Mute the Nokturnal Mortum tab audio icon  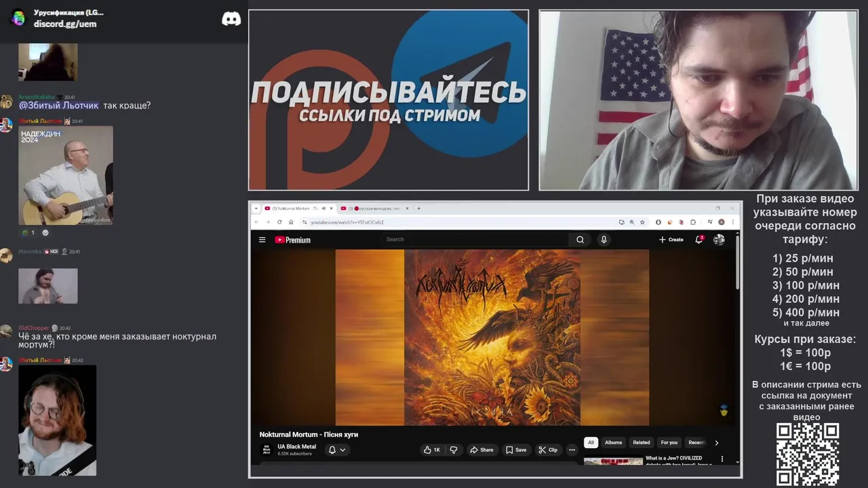[323, 208]
